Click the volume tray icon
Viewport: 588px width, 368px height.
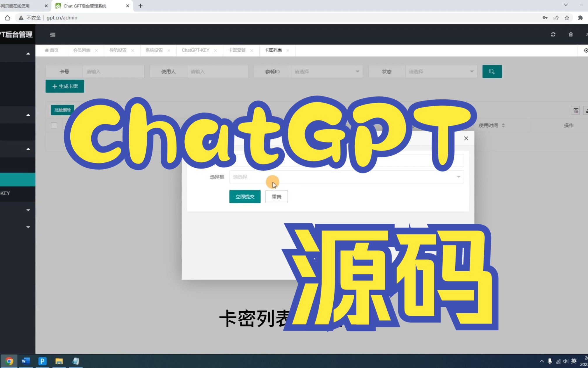[x=566, y=361]
